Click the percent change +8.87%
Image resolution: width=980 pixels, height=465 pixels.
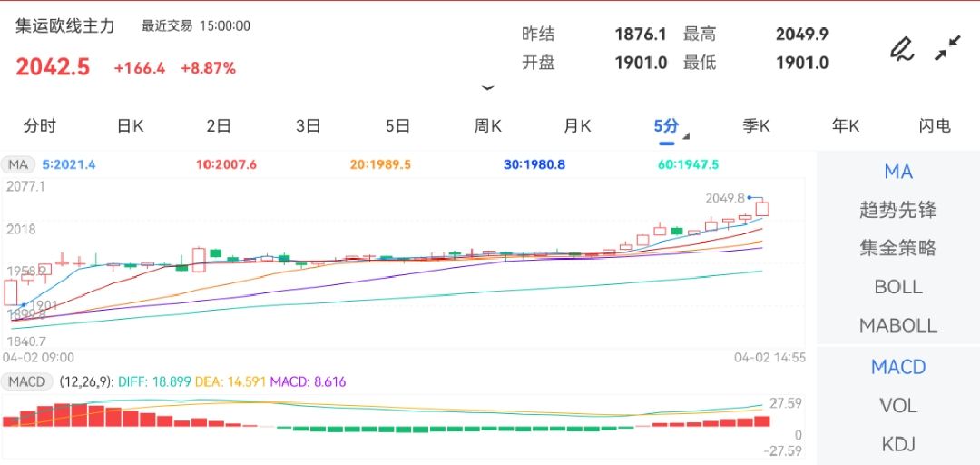208,68
